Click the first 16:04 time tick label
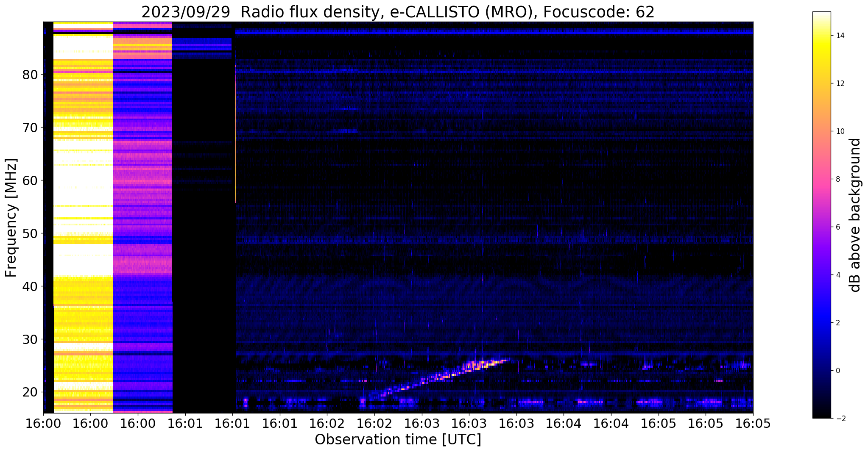 564,423
